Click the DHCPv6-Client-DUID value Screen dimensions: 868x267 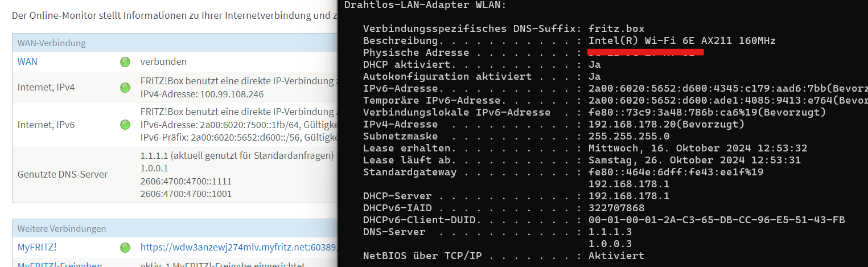(x=717, y=220)
